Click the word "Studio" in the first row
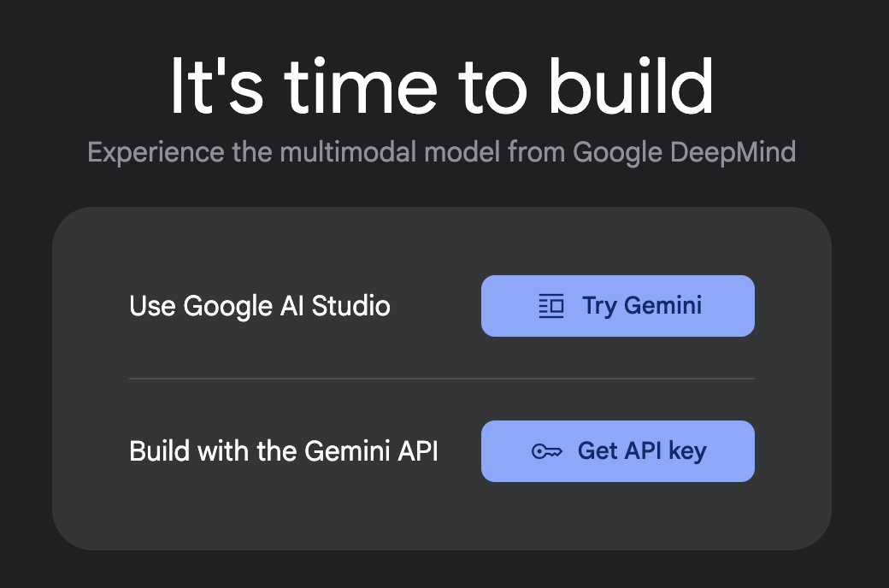889x588 pixels. [351, 306]
